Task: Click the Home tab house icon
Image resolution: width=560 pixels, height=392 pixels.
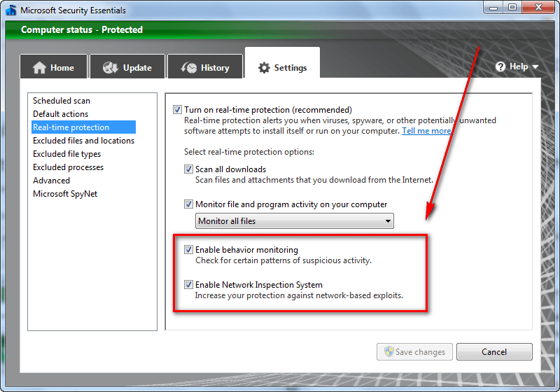Action: pyautogui.click(x=39, y=67)
